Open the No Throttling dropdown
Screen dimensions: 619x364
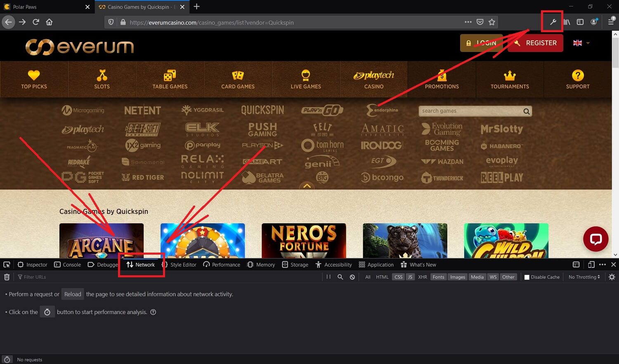pyautogui.click(x=584, y=277)
